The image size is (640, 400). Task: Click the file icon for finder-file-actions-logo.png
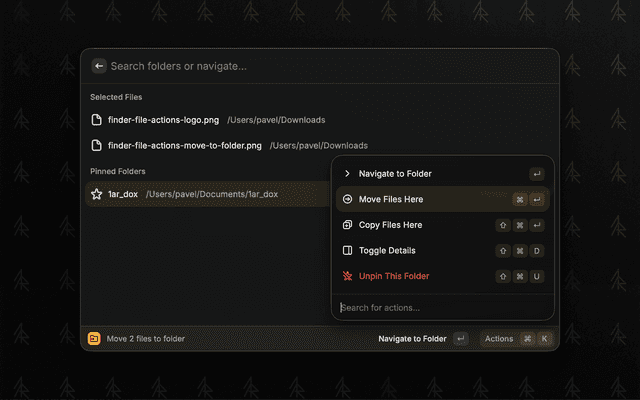pos(97,120)
